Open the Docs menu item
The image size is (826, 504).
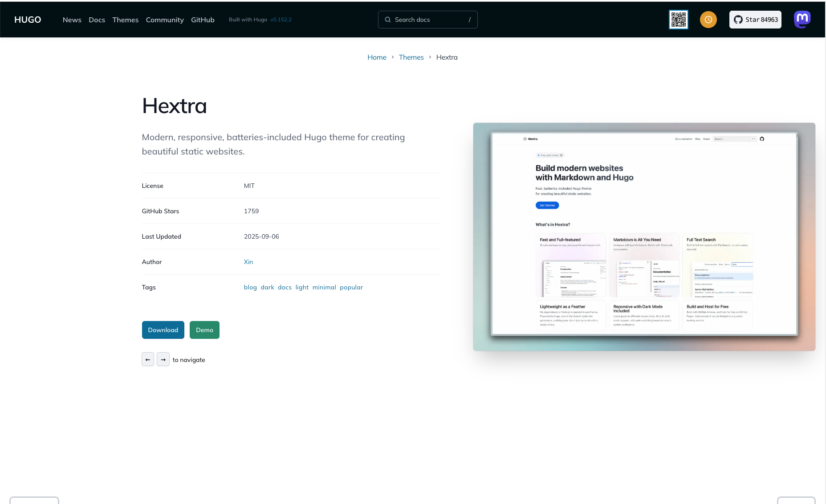pos(97,20)
